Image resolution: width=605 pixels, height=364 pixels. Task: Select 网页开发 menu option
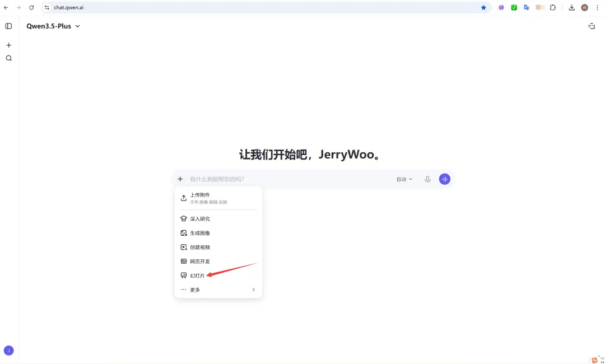click(218, 262)
